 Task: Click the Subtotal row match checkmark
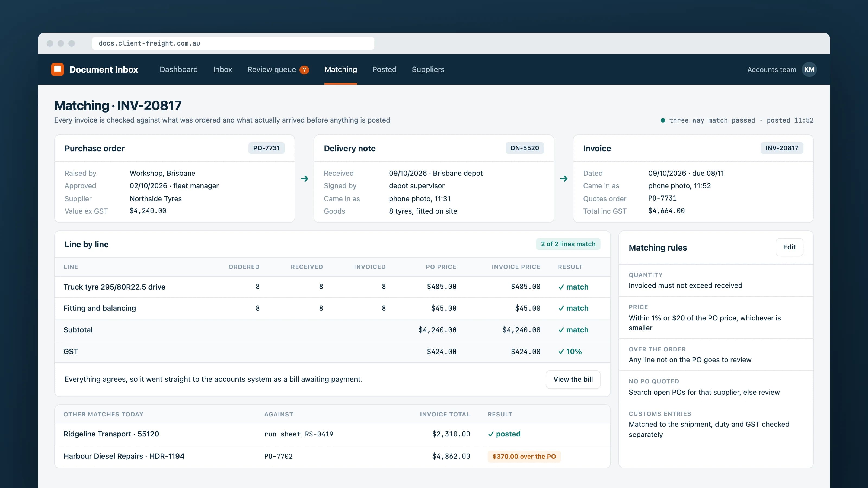[561, 330]
